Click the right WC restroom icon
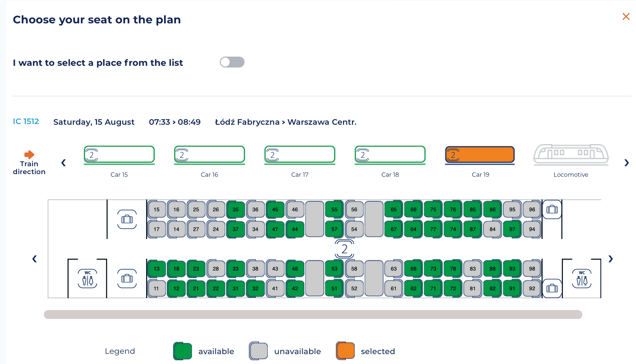The height and width of the screenshot is (364, 636). [582, 279]
